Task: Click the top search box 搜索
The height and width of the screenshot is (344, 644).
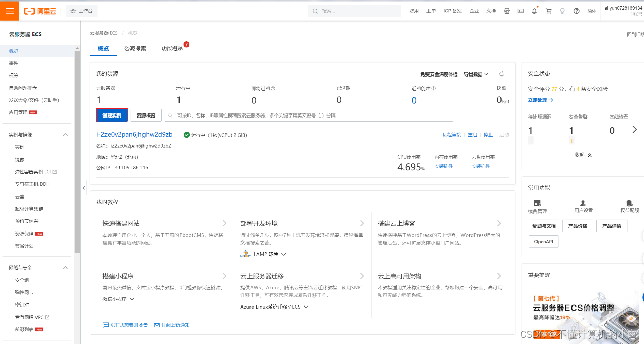Action: [x=353, y=11]
